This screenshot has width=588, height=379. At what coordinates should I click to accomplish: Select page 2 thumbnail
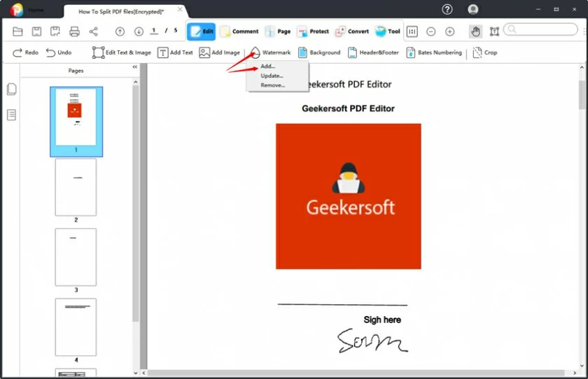[x=76, y=187]
